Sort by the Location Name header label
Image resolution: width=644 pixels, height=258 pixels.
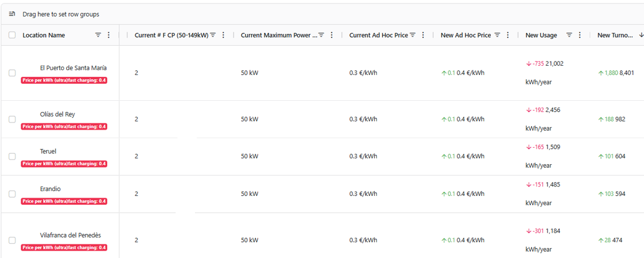43,35
